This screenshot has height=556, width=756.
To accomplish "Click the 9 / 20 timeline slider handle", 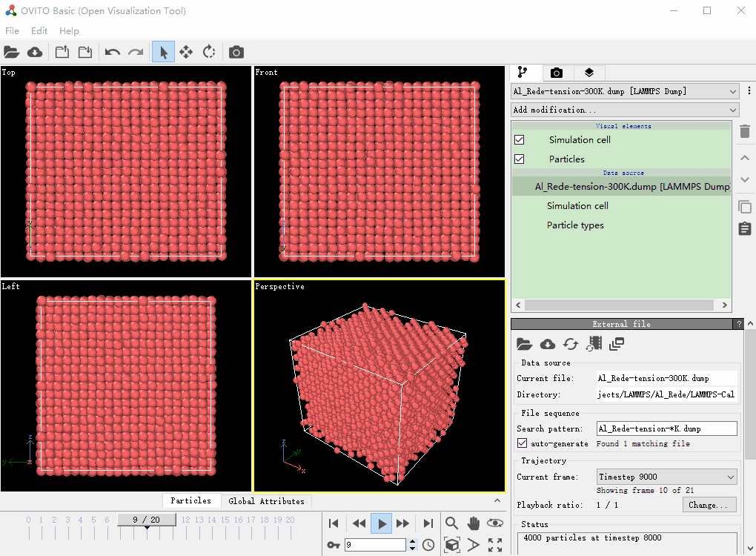I will click(146, 520).
